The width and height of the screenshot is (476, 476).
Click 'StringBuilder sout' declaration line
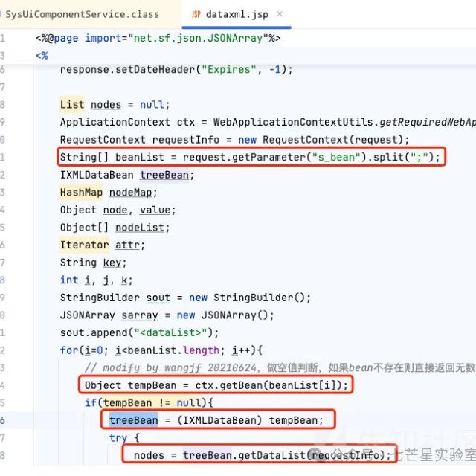tap(185, 297)
